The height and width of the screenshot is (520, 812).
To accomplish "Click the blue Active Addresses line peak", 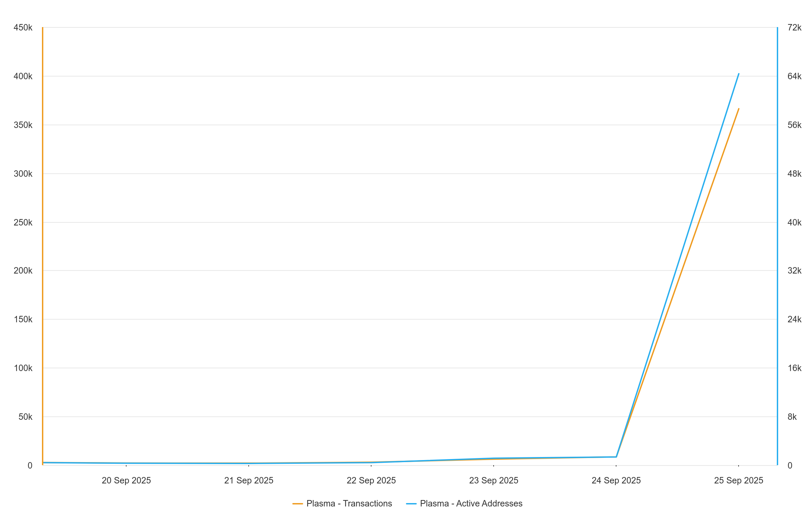I will tap(739, 74).
